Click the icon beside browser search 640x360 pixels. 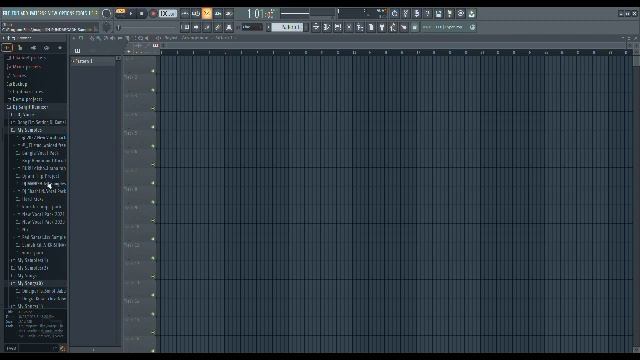(x=62, y=348)
